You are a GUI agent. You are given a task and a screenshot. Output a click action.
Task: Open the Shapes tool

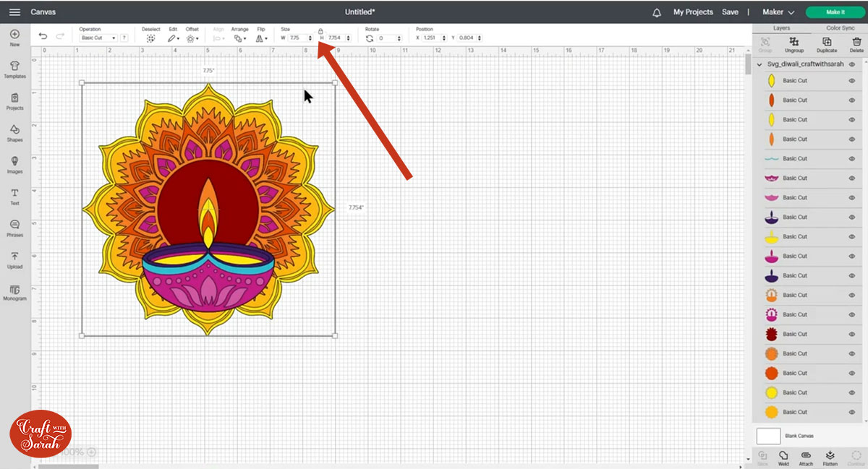click(14, 133)
